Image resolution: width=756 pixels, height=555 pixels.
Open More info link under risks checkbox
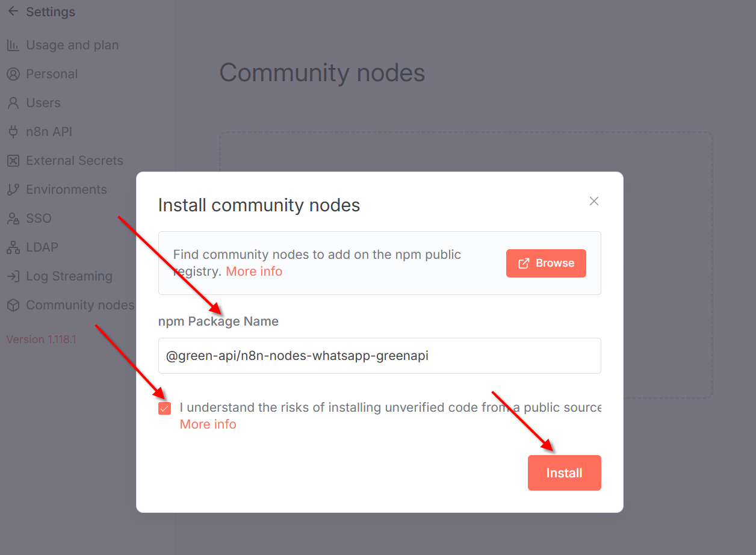208,424
